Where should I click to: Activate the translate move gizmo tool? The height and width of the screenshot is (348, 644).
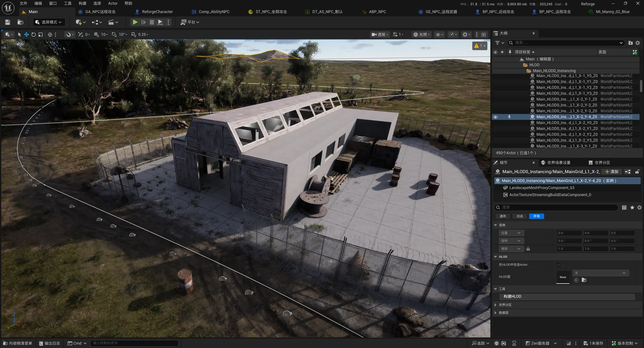pos(26,35)
